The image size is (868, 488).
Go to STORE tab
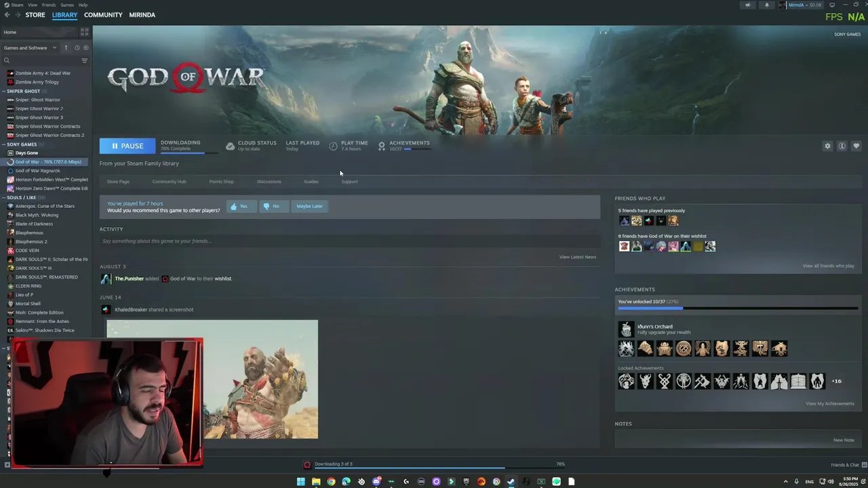[x=35, y=15]
